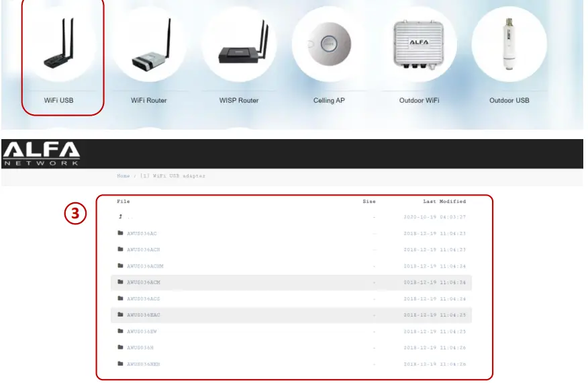Click the folder icon beside AWUS036ACH
Screen dimensions: 588x383
[120, 249]
